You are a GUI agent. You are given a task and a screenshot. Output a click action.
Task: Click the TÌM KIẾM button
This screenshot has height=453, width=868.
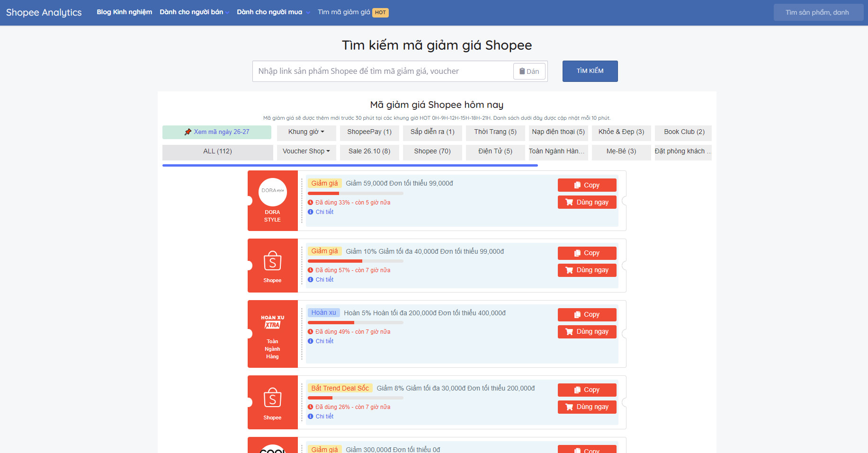click(590, 71)
